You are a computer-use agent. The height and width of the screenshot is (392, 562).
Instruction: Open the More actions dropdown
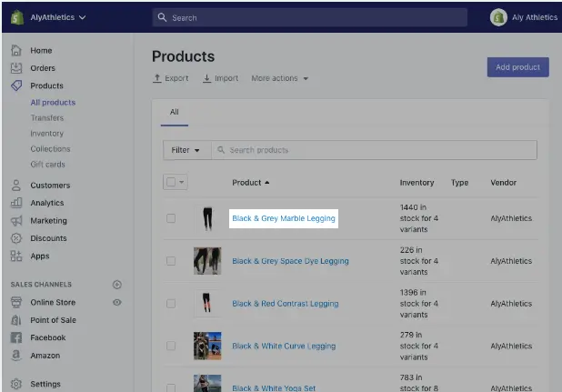click(x=280, y=78)
